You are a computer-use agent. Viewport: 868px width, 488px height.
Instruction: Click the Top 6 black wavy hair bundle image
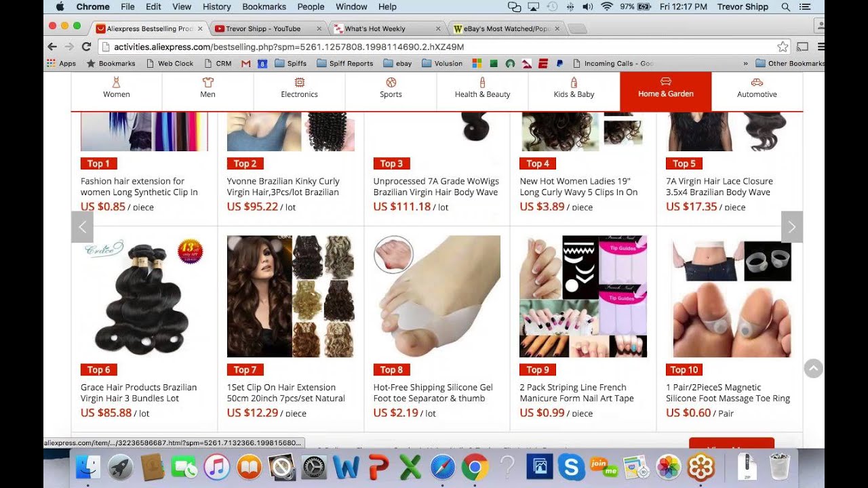pos(144,296)
